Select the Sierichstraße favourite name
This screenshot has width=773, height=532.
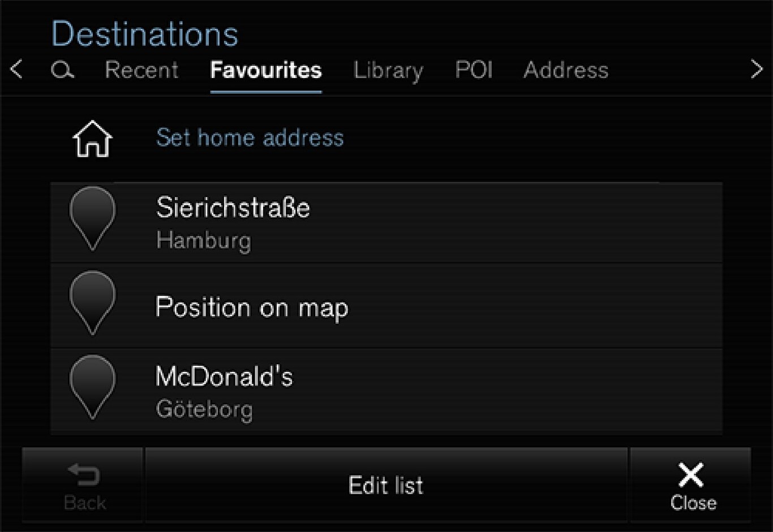(233, 208)
